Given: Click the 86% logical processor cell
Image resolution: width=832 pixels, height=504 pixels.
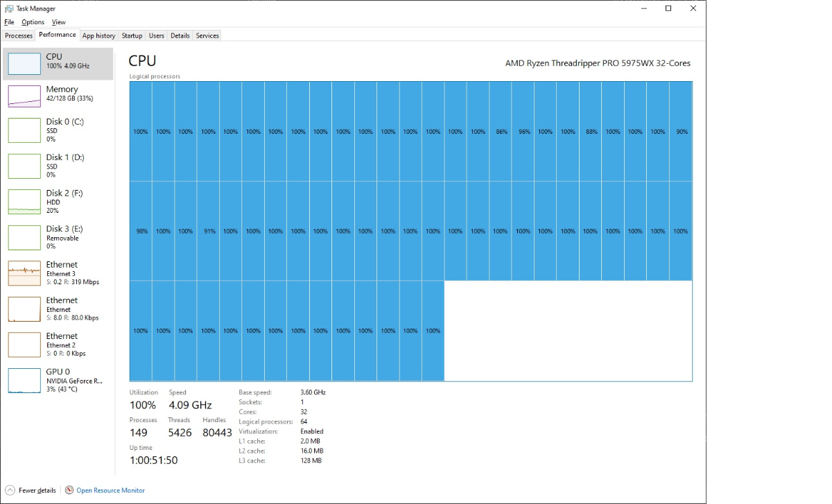Looking at the screenshot, I should (501, 132).
